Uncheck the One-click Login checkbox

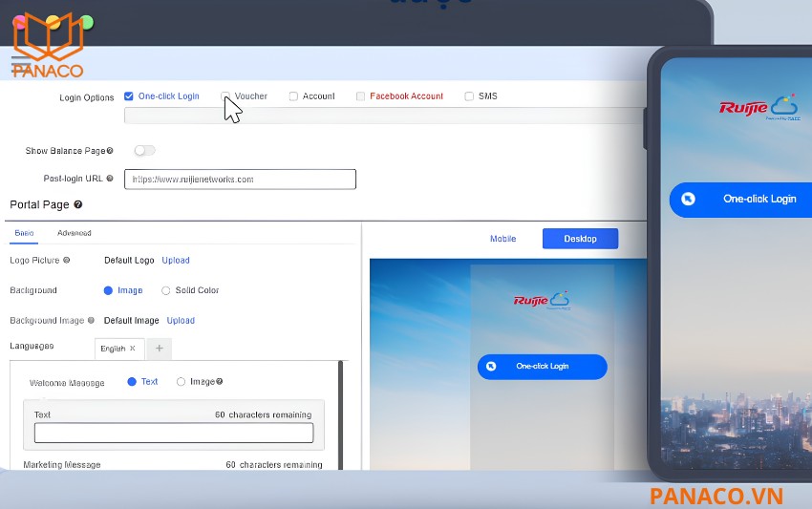point(129,96)
